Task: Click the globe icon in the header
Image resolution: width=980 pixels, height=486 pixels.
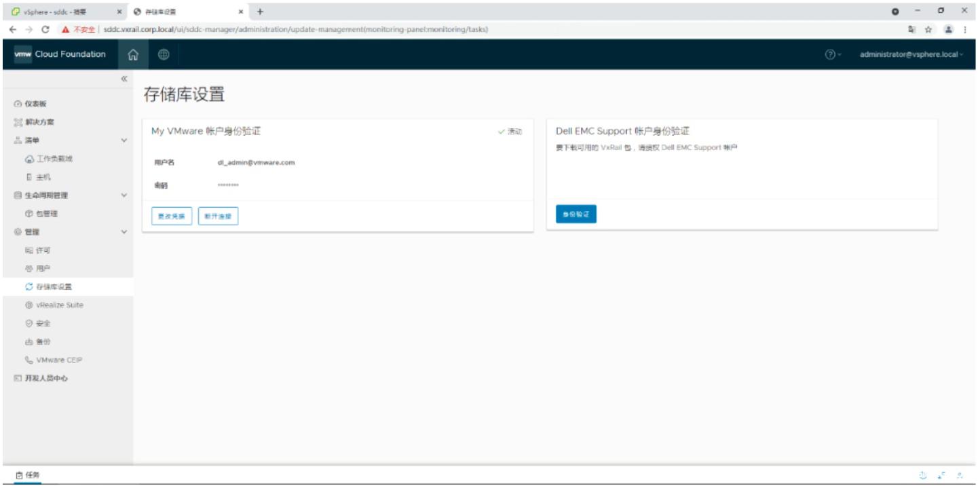Action: pyautogui.click(x=164, y=54)
